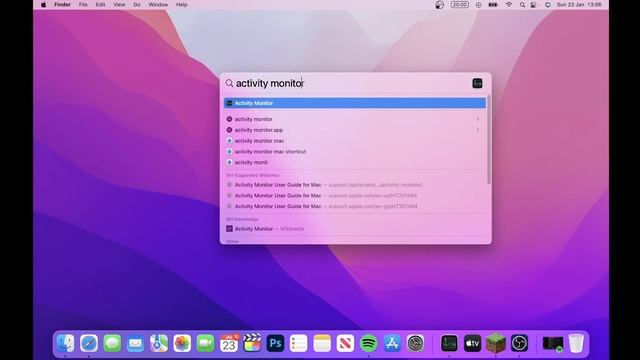
Task: Click the date and time in menu bar
Action: 579,5
